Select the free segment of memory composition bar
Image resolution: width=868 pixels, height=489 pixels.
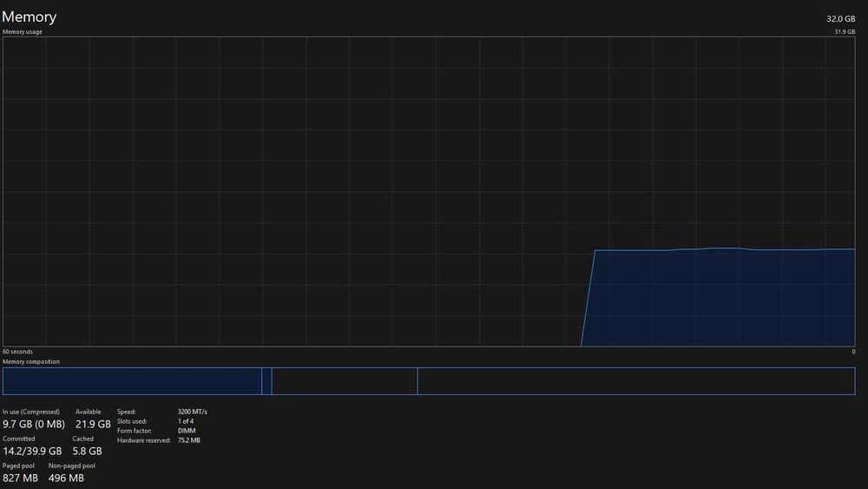click(636, 381)
